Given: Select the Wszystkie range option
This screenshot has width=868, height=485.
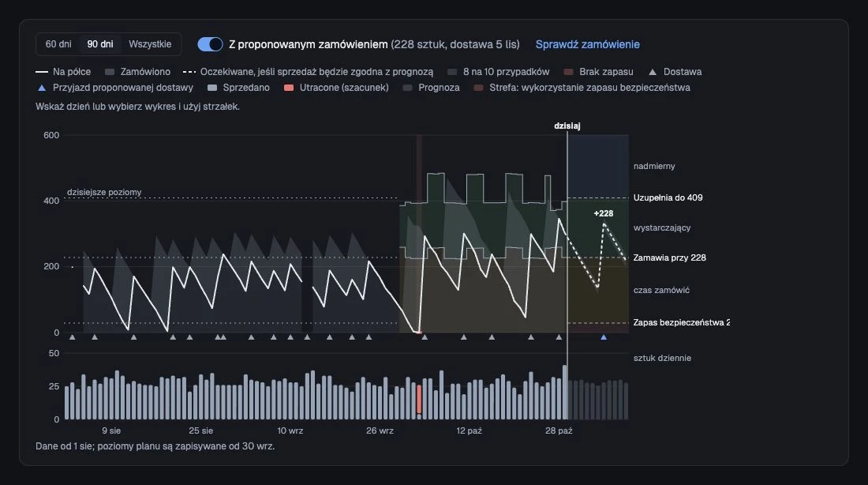Looking at the screenshot, I should (150, 44).
